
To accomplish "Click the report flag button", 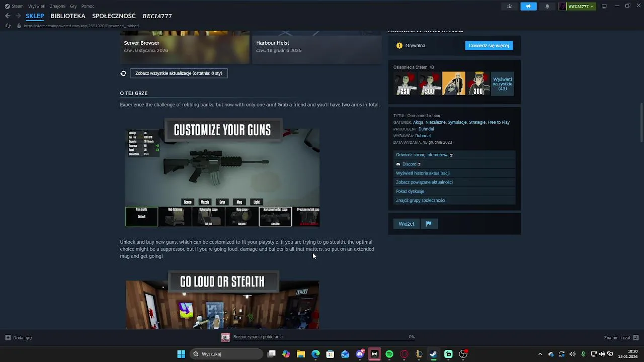I will pos(429,224).
